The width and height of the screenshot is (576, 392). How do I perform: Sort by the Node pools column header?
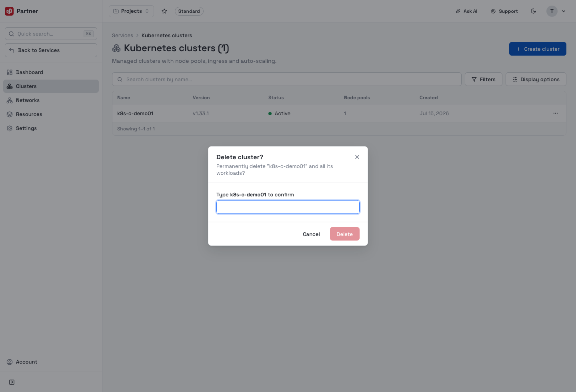(x=357, y=98)
